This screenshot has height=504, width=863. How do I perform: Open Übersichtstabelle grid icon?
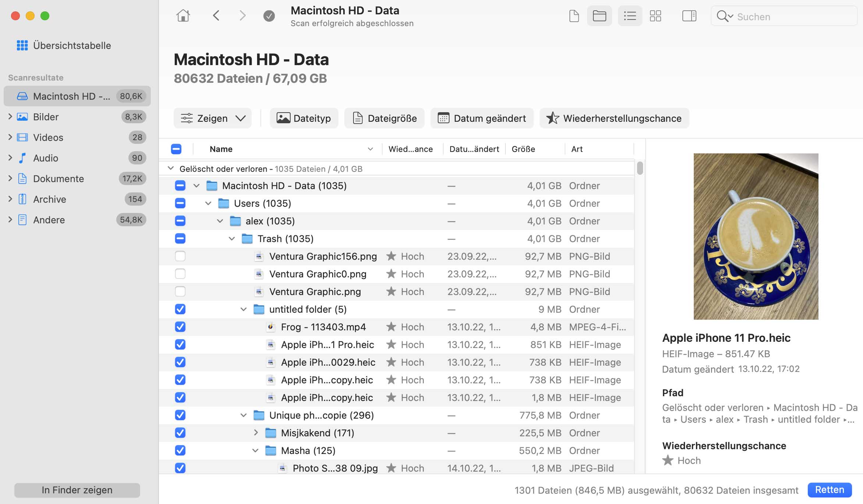[22, 45]
